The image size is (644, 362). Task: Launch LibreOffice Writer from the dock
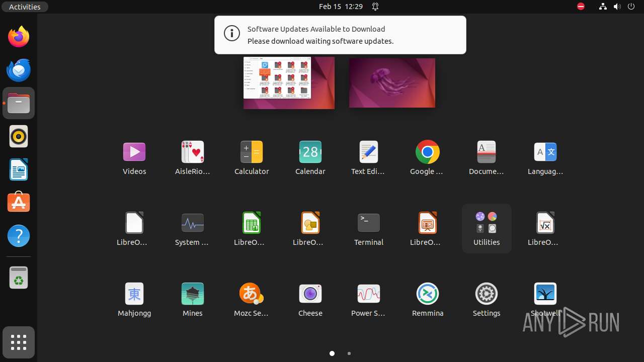(19, 169)
